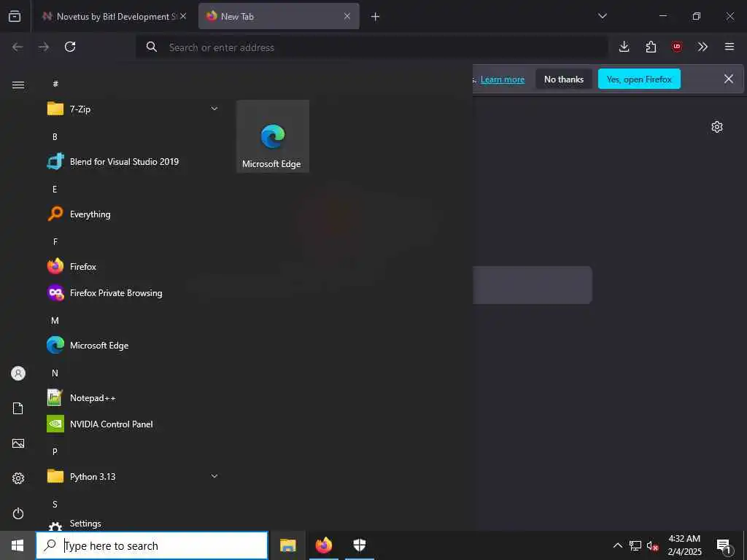Open Settings gear in the Start sidebar

[18, 478]
